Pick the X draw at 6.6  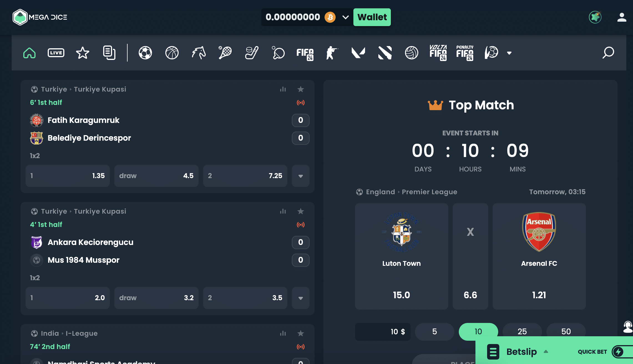[470, 256]
